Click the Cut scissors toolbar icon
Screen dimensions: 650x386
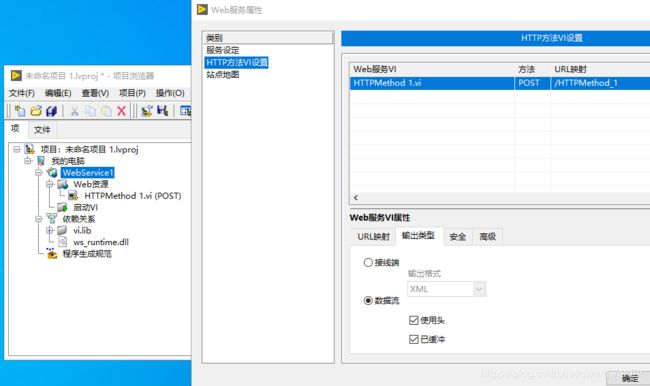click(75, 111)
